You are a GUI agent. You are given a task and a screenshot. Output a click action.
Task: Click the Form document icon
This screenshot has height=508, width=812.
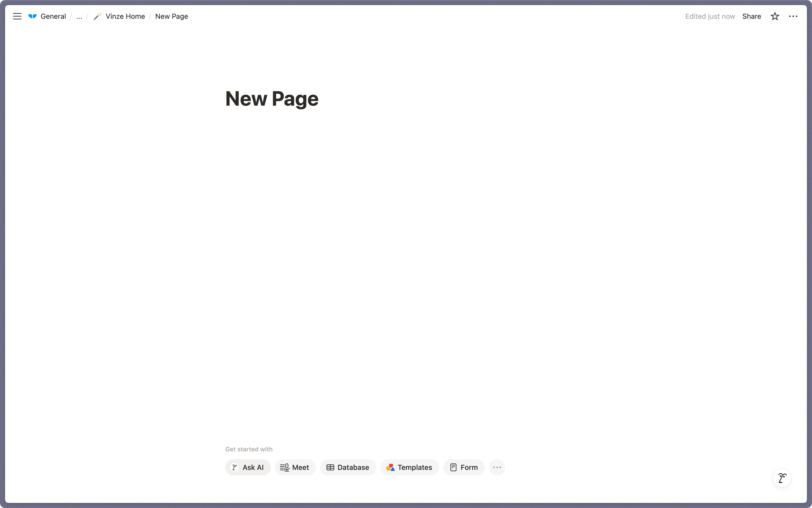click(453, 467)
